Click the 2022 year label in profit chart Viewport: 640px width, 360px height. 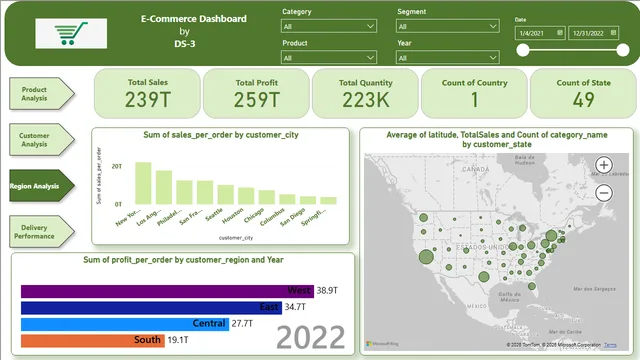click(311, 338)
